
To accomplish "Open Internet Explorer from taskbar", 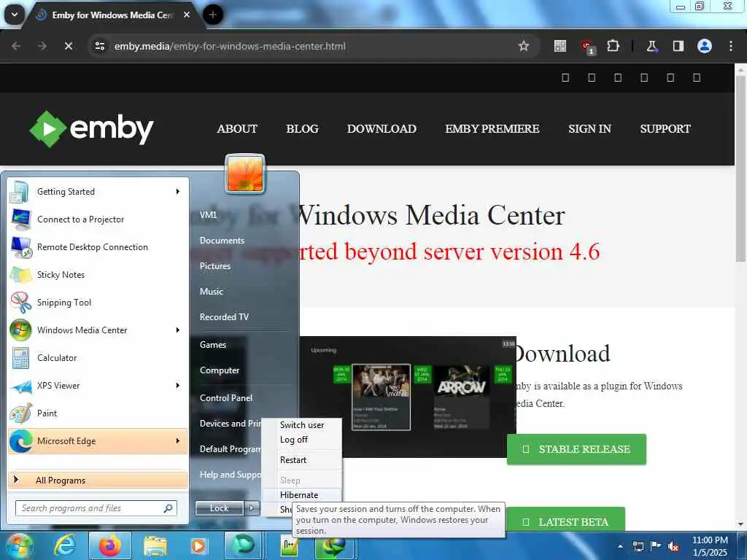I will pyautogui.click(x=64, y=545).
